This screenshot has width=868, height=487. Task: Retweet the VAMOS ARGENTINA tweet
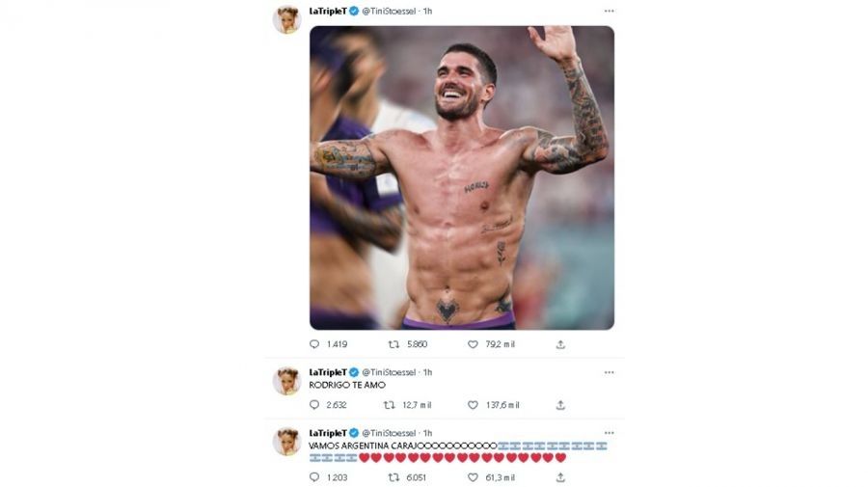[x=393, y=476]
